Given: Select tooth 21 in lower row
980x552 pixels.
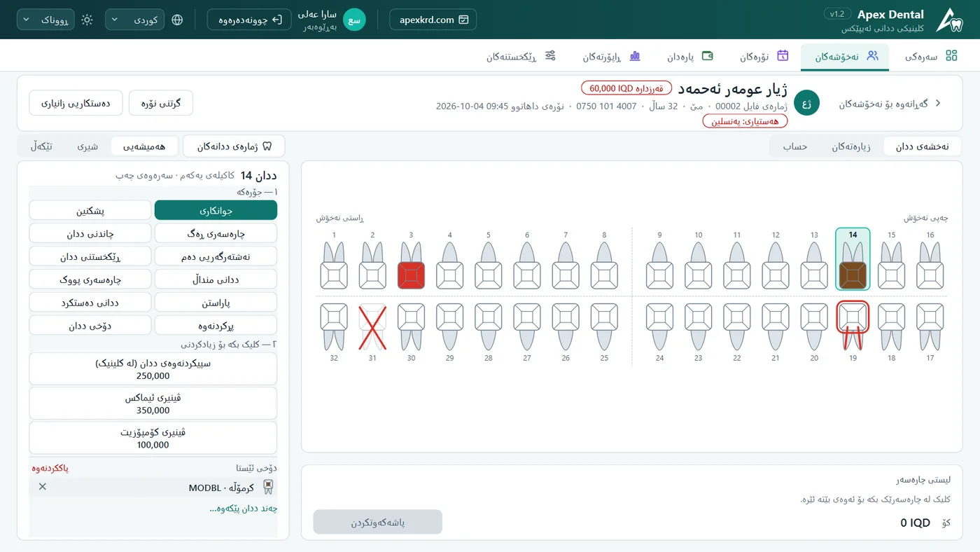Looking at the screenshot, I should coord(775,326).
